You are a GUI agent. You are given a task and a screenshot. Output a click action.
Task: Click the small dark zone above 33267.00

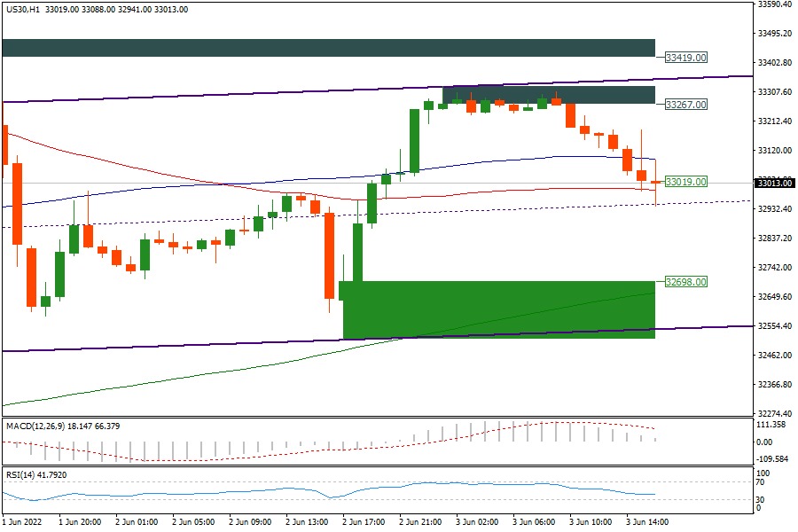point(548,94)
